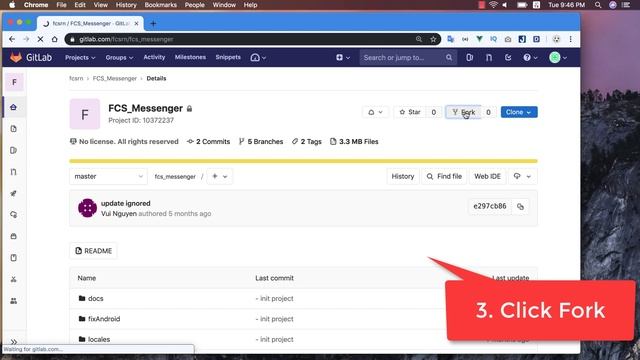The width and height of the screenshot is (640, 360).
Task: Open Help question-mark dropdown
Action: [531, 58]
